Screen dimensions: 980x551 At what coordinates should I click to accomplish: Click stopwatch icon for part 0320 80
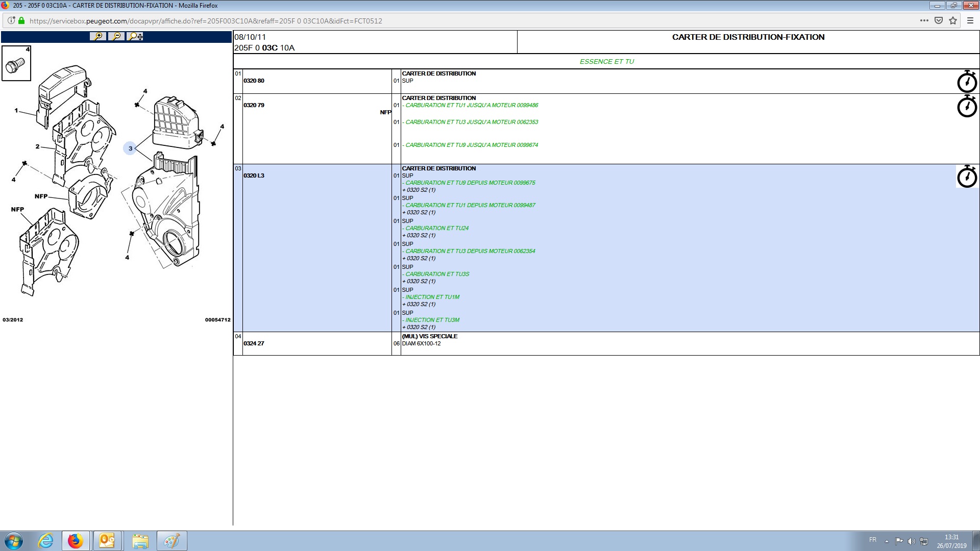(967, 82)
